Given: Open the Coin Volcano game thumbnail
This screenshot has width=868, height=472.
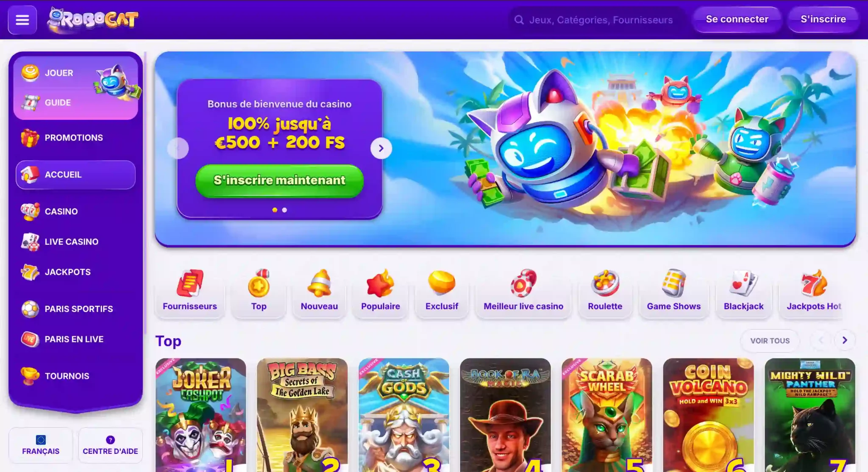Looking at the screenshot, I should click(x=708, y=415).
